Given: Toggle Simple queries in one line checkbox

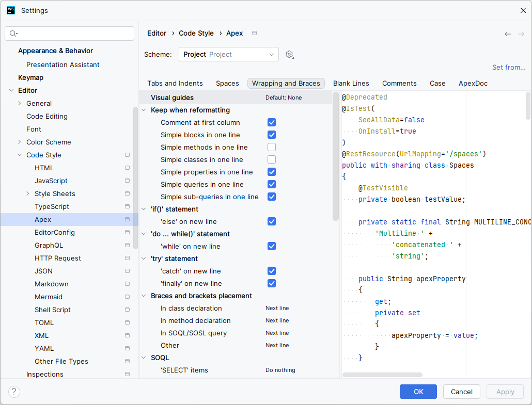Looking at the screenshot, I should (x=272, y=184).
